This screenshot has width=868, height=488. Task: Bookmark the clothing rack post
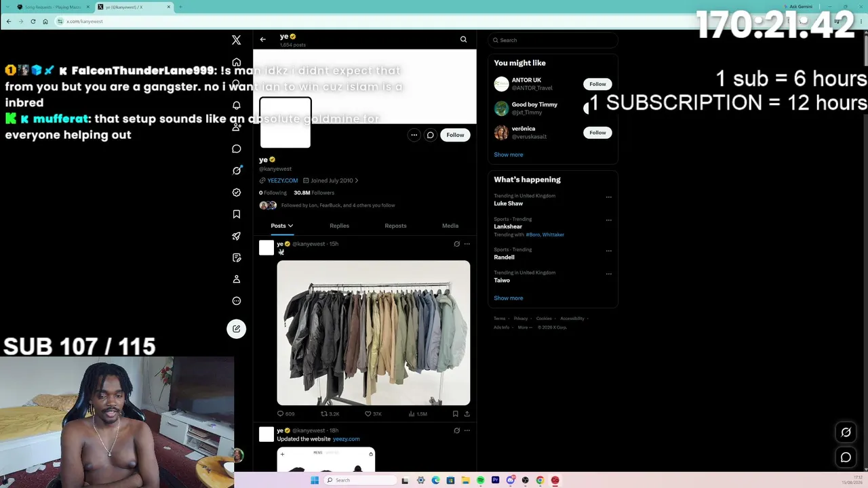coord(455,413)
